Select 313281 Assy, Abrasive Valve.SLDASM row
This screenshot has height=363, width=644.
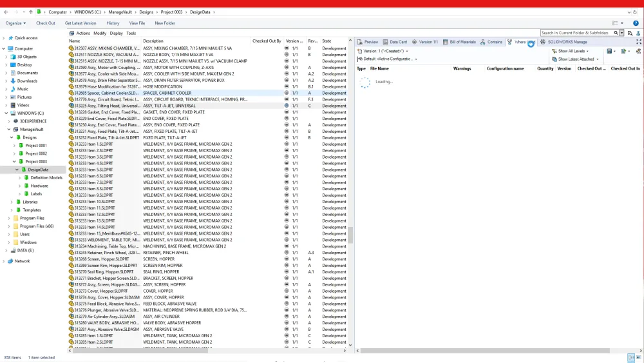click(208, 329)
